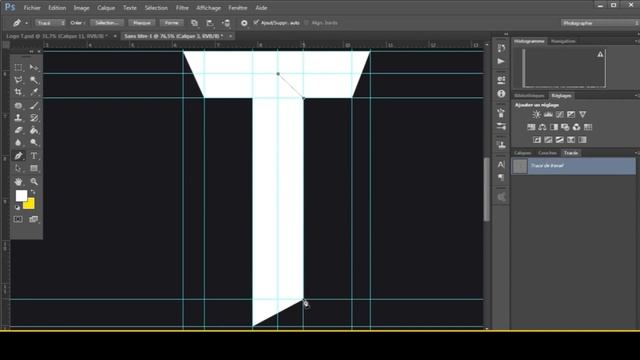Switch to the Couches tab
The width and height of the screenshot is (640, 360).
click(x=547, y=153)
